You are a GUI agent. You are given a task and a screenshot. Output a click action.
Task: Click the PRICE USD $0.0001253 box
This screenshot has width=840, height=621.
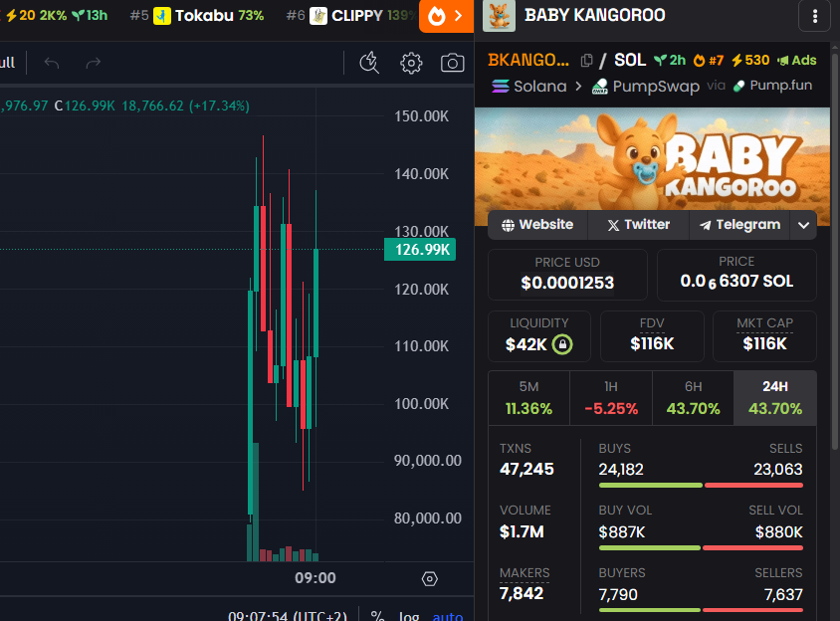tap(567, 275)
